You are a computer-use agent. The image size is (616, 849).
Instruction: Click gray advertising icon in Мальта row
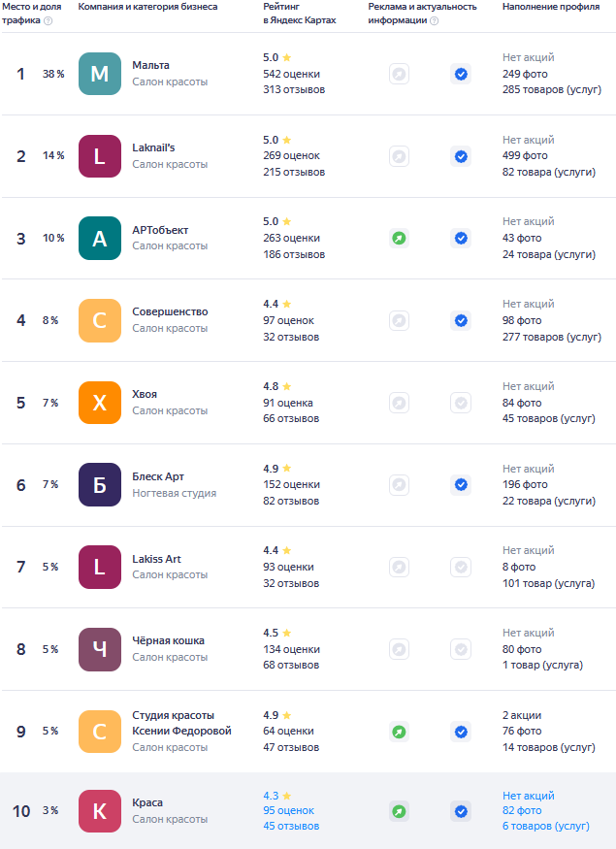pyautogui.click(x=399, y=74)
